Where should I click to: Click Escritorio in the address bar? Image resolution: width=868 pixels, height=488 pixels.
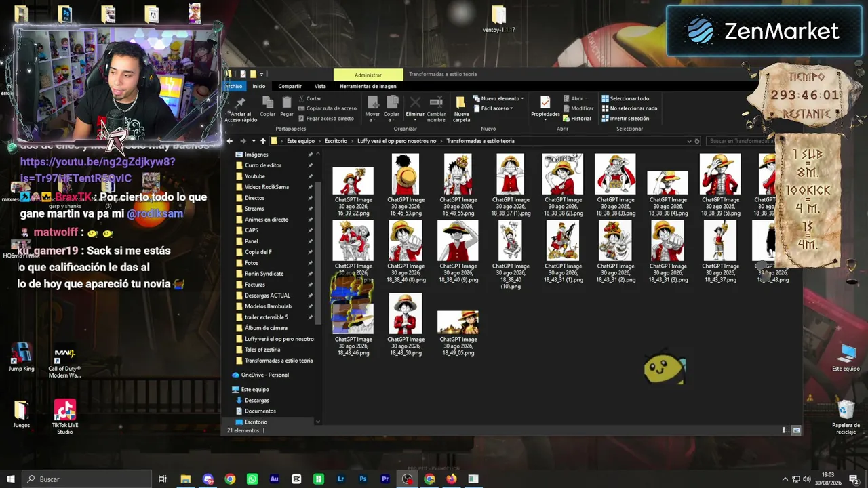tap(336, 141)
